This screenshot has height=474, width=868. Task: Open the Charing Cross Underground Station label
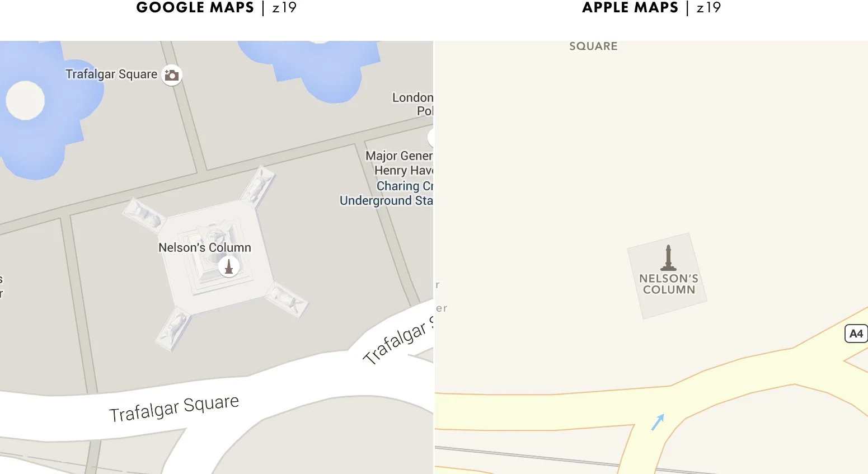(x=386, y=193)
